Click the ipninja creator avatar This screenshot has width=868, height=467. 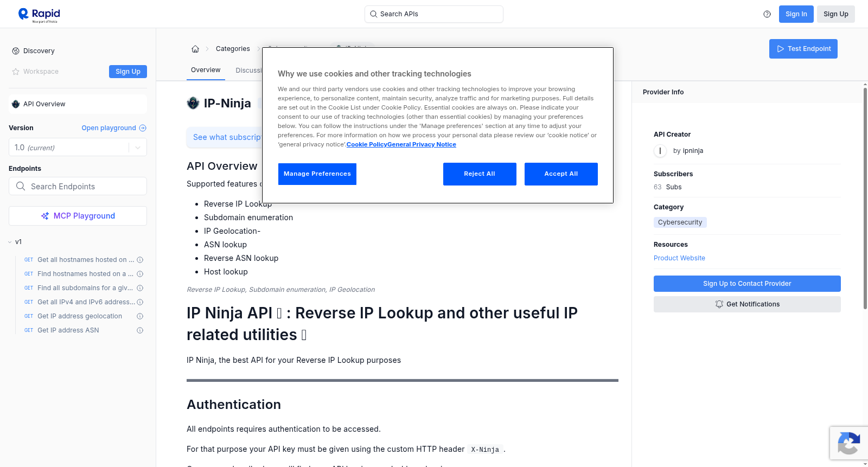point(660,151)
